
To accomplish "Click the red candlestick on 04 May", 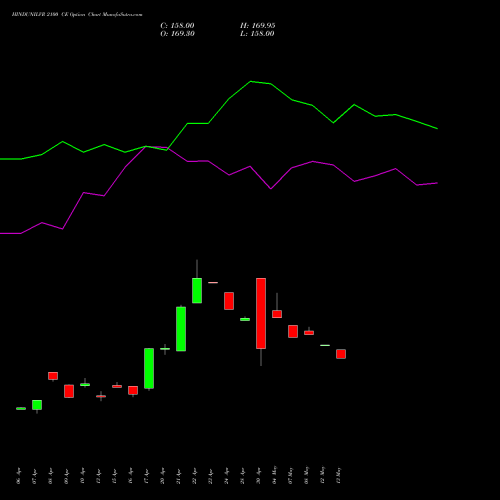I will [x=277, y=314].
